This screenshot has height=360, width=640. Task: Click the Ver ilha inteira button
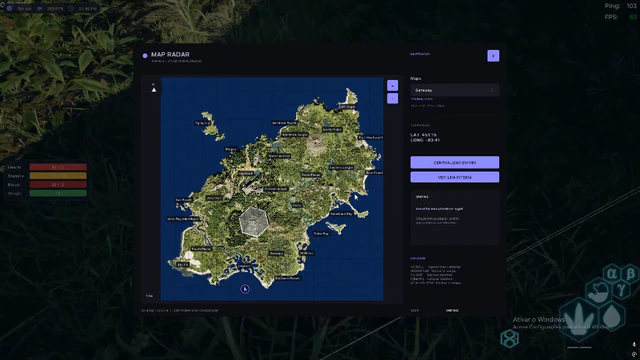coord(455,177)
